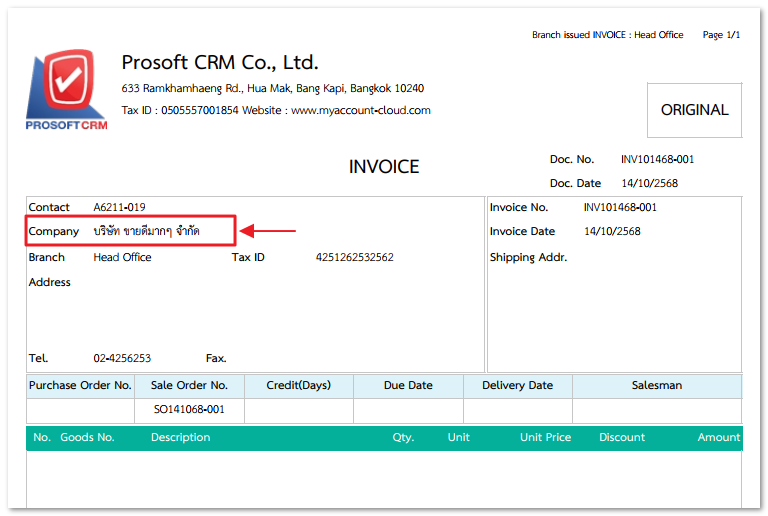The height and width of the screenshot is (516, 768).
Task: Select the Doc. No. value in header
Action: 657,159
